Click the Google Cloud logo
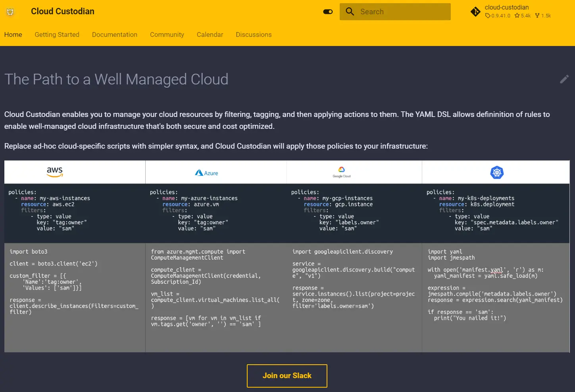This screenshot has height=392, width=575. (x=342, y=172)
